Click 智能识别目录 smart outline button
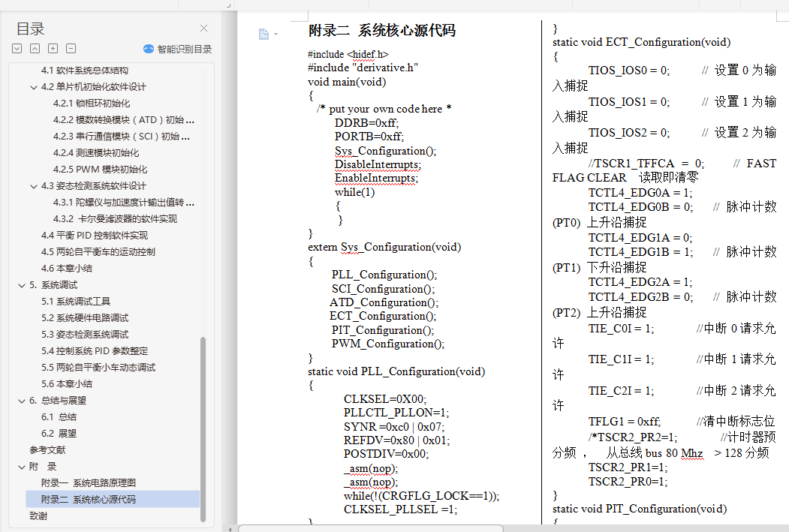The height and width of the screenshot is (532, 789). click(178, 49)
